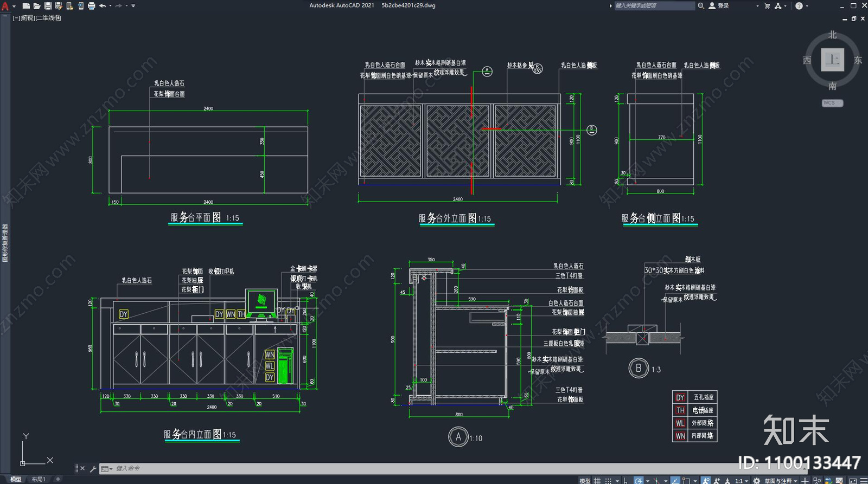The height and width of the screenshot is (484, 868).
Task: Click the Plot printer icon
Action: [x=91, y=6]
